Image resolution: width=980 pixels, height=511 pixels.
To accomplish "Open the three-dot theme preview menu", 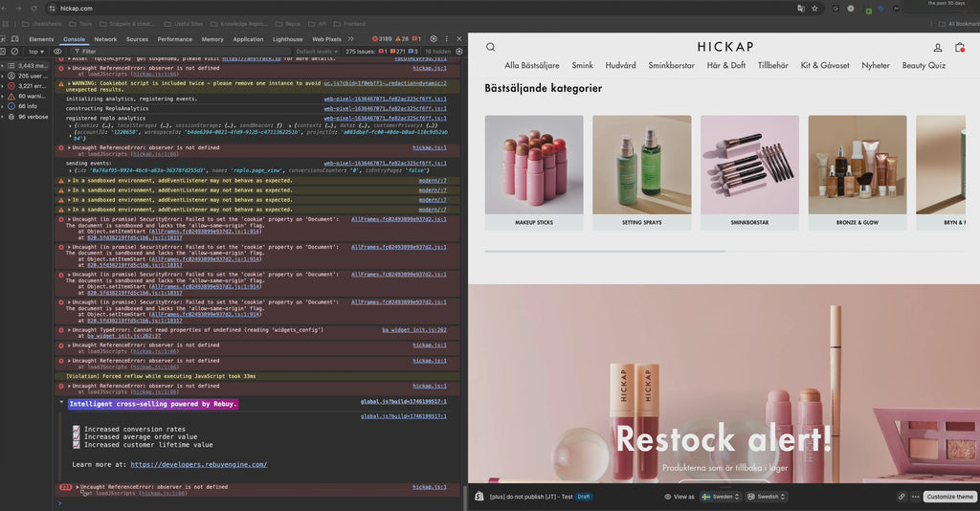I will [x=915, y=497].
